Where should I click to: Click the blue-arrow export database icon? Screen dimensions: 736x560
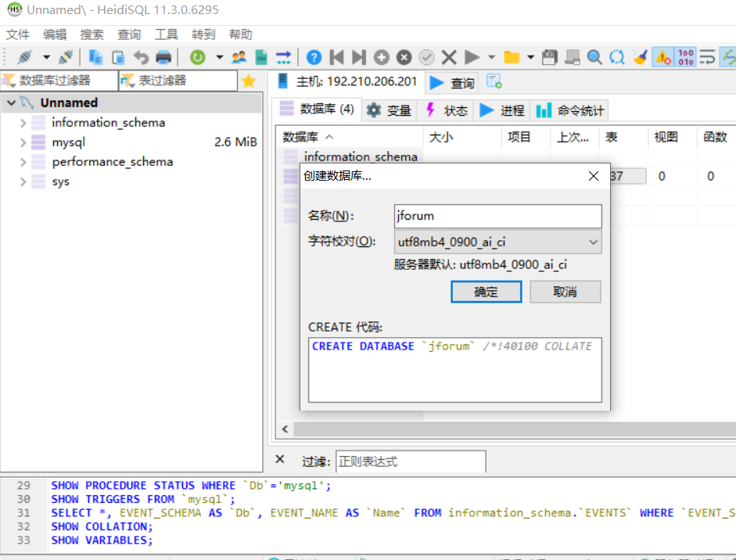click(x=283, y=57)
